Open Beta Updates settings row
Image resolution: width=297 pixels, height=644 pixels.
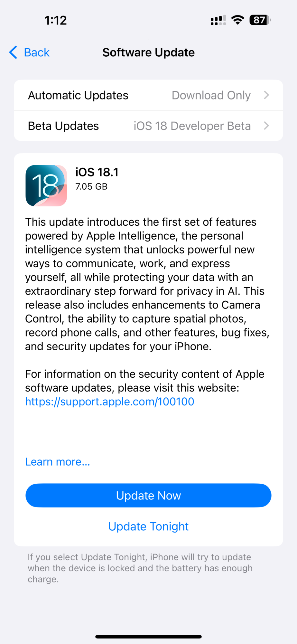tap(148, 126)
